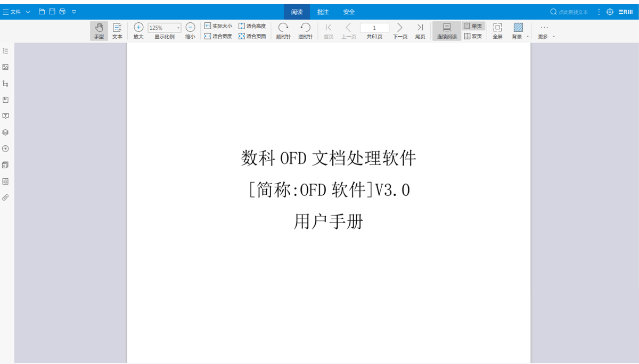Jump to last page (尾页)
Screen dimensions: 639x364
(x=420, y=31)
